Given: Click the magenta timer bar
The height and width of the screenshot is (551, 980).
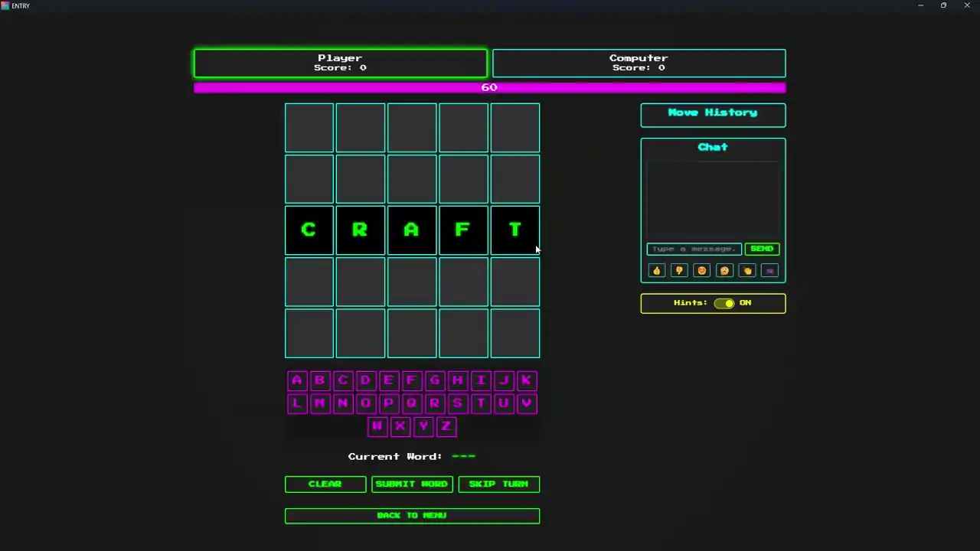Looking at the screenshot, I should click(489, 87).
